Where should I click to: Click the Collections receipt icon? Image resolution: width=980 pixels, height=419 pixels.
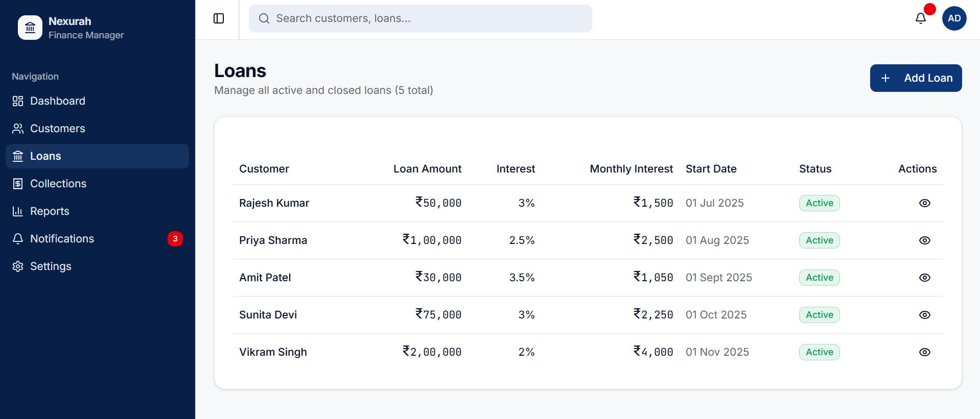[18, 184]
